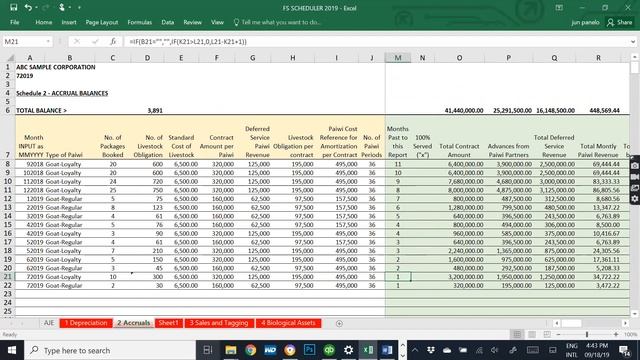Click the vertical scrollbar down arrow
Screen dimensions: 640x360
click(x=634, y=314)
